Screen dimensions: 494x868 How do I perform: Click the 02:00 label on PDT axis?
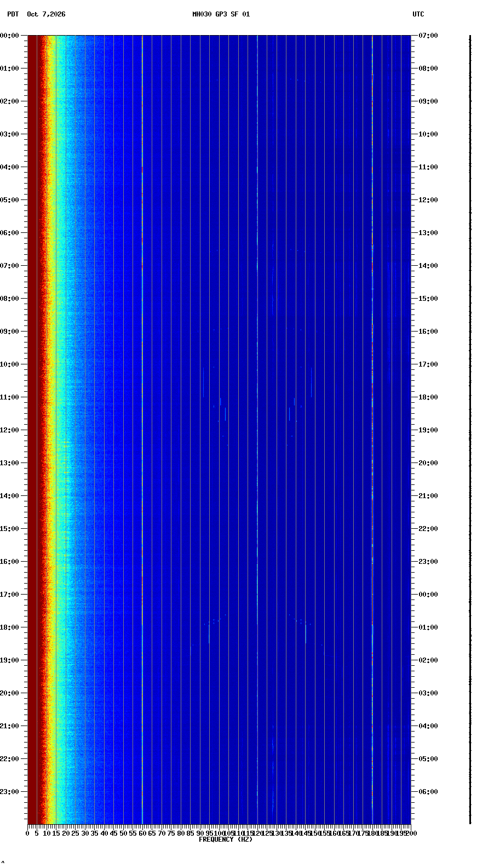click(x=9, y=101)
